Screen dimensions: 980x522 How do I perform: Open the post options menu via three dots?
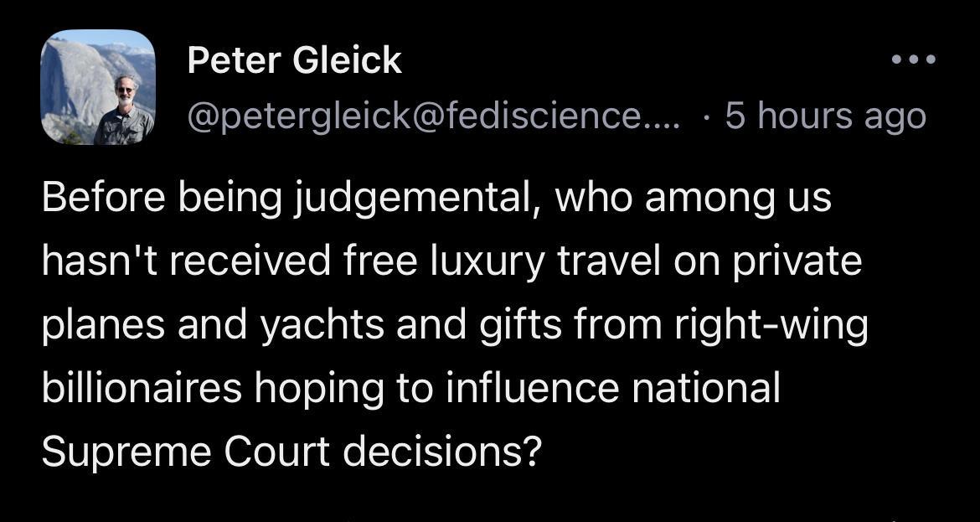pyautogui.click(x=915, y=59)
